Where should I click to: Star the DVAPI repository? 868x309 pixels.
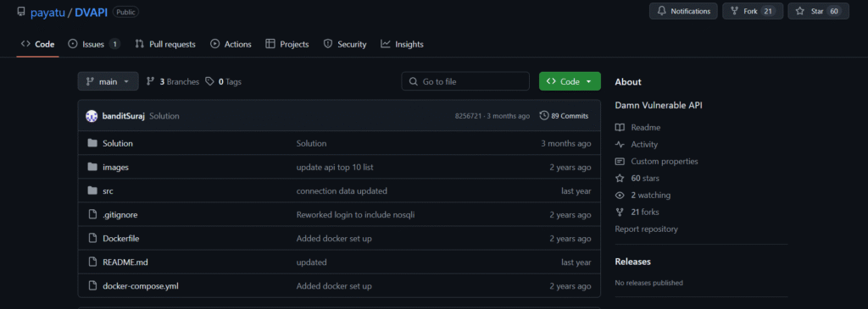pyautogui.click(x=818, y=11)
